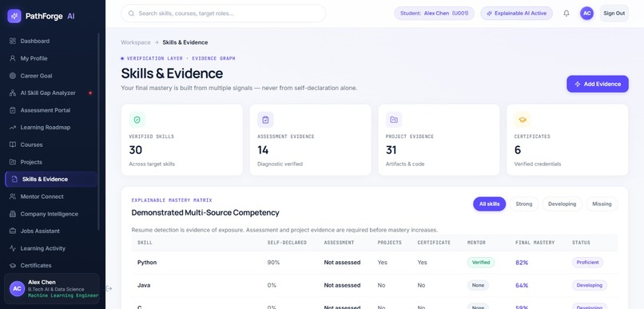Click the Learning Activity pulse icon

[x=12, y=248]
